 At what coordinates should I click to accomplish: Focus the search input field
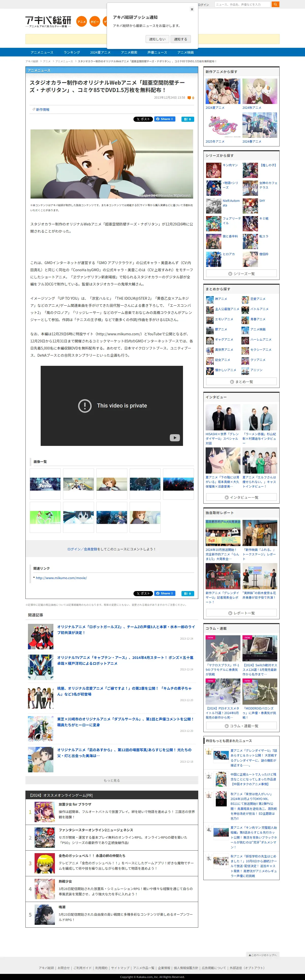click(x=242, y=5)
